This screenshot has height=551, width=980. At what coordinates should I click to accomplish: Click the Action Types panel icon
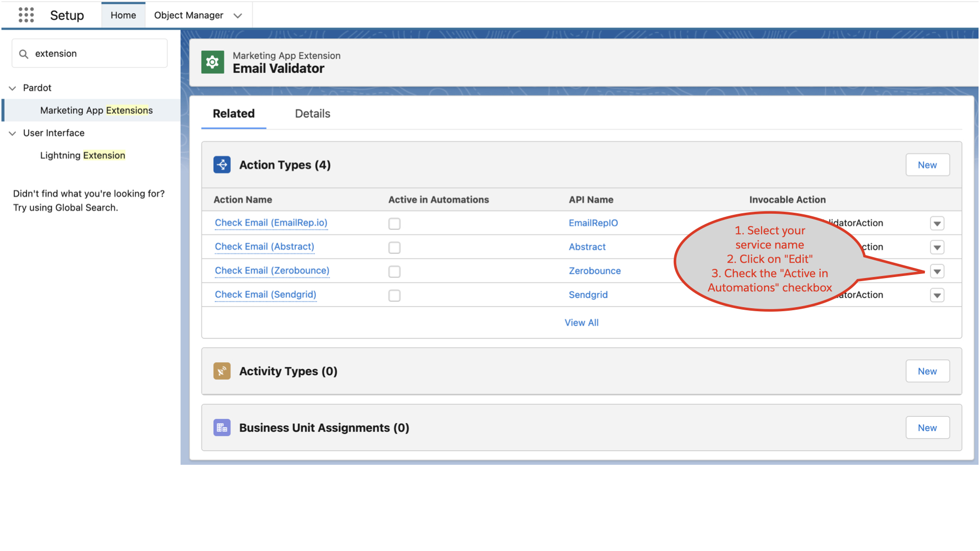click(222, 164)
